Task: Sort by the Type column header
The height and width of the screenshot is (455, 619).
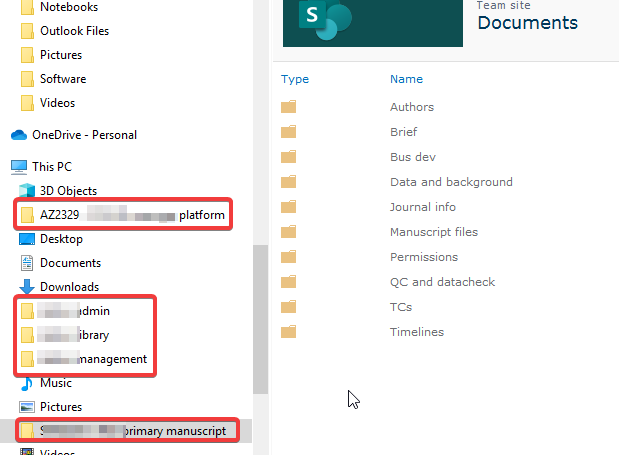Action: pos(295,79)
